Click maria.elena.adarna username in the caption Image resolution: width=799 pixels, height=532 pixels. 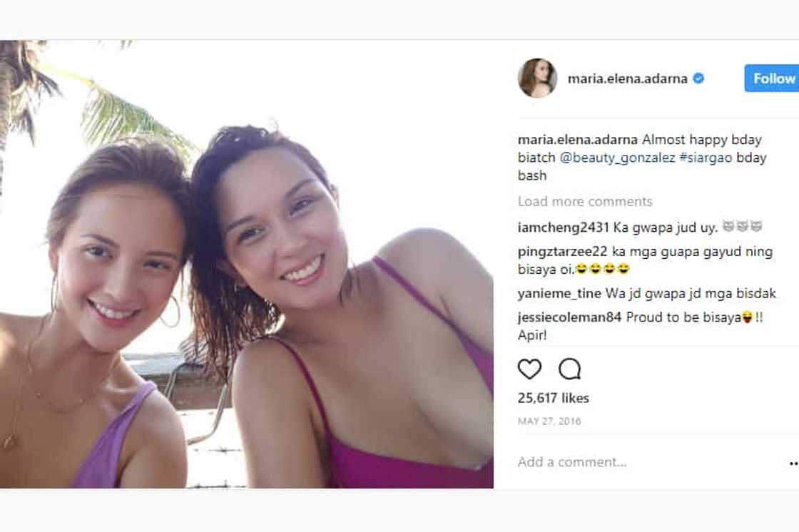pos(577,140)
